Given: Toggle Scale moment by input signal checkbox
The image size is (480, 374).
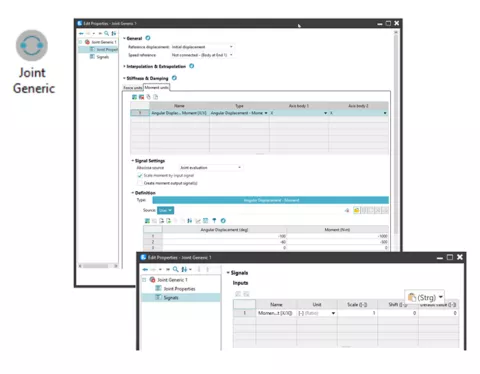Looking at the screenshot, I should coord(140,175).
